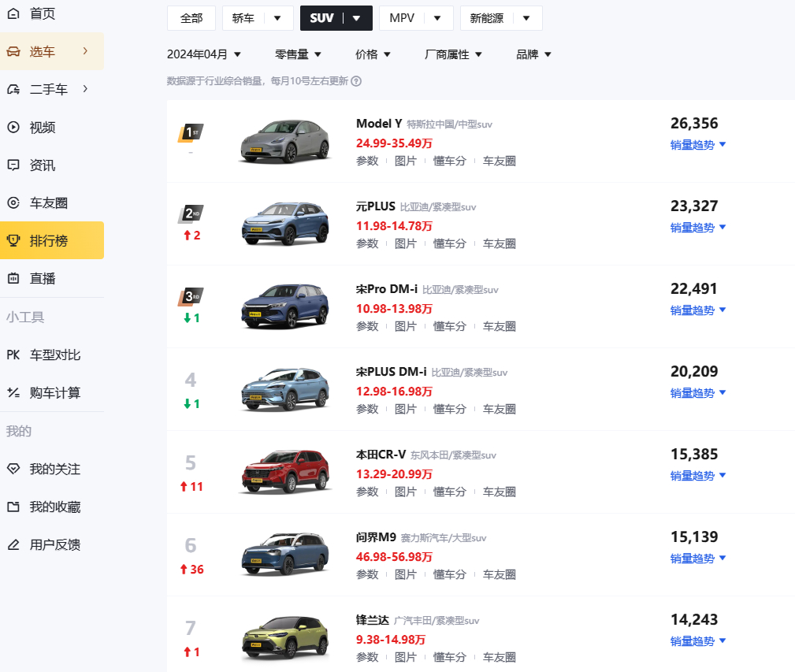Click the car icon beside 选车

(x=13, y=52)
